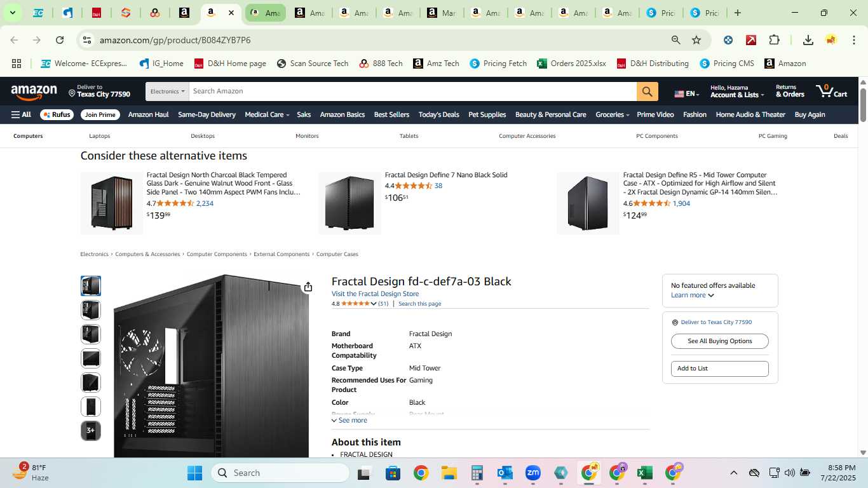
Task: Open Chrome three-dot menu
Action: [853, 40]
